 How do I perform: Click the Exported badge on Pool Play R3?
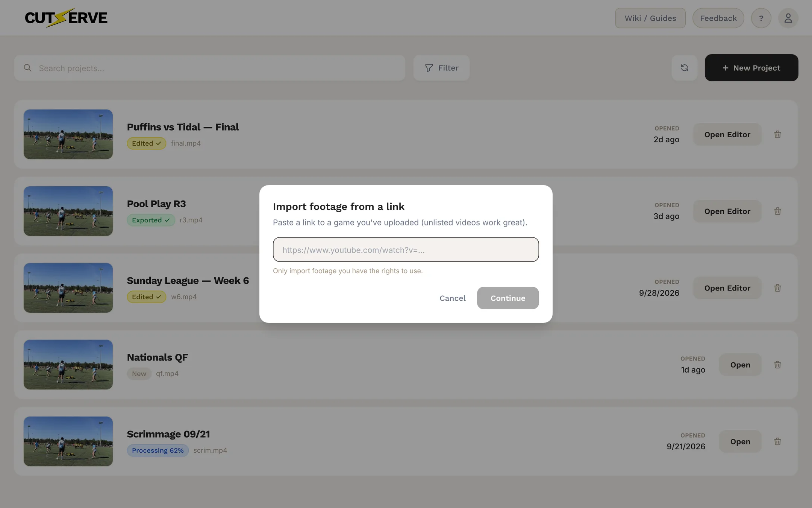tap(151, 220)
